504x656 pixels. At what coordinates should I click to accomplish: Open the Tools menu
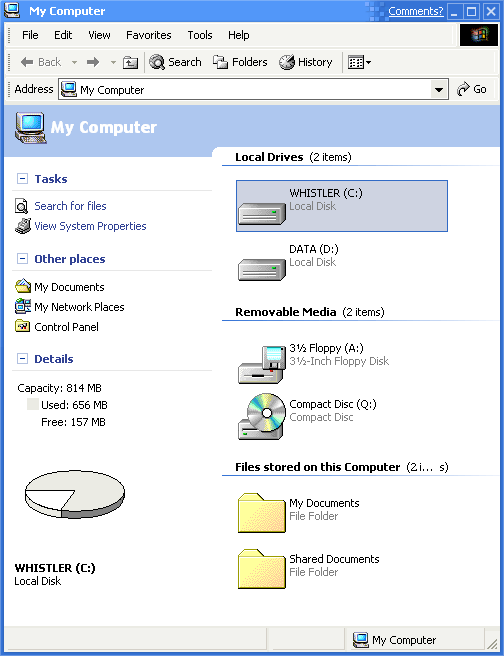[200, 35]
